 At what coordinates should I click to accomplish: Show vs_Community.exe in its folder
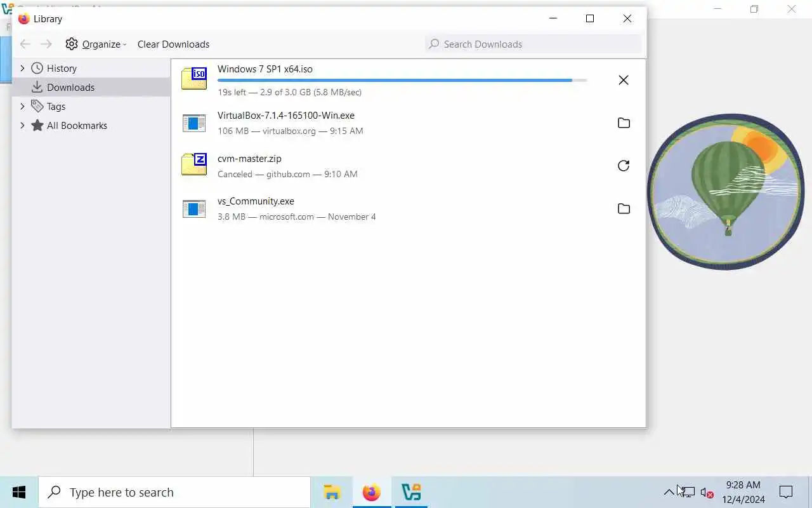coord(624,209)
